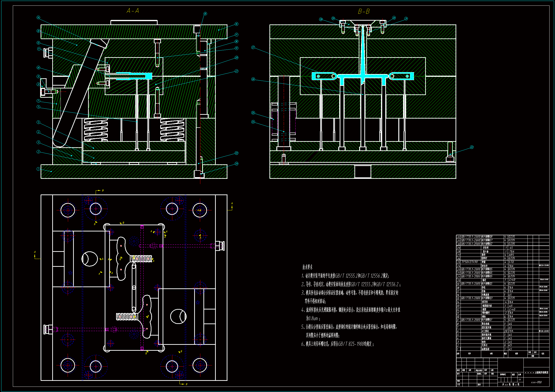The image size is (555, 392).
Task: Select balloon number 25 near the spring
Action: 253,113
